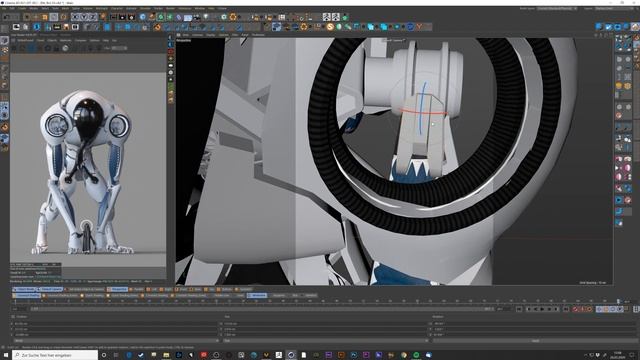Click the green gem icon in top toolbar
This screenshot has height=360, width=640.
[345, 17]
